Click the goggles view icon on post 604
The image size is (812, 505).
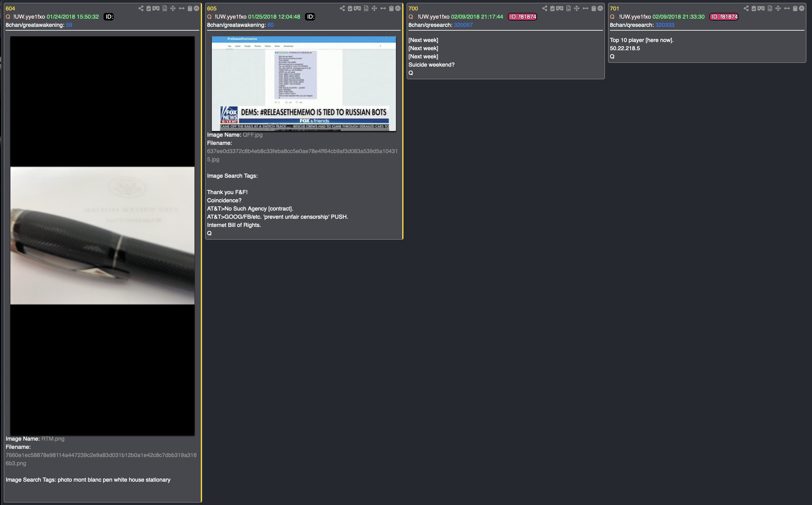(156, 8)
